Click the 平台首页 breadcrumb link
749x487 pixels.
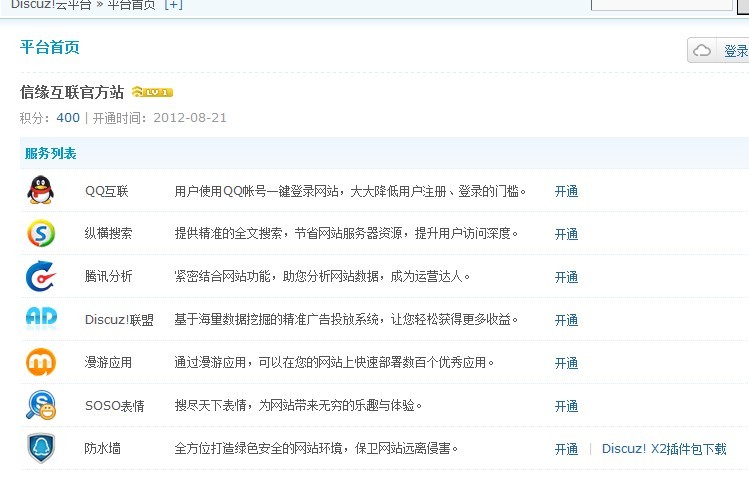(131, 5)
